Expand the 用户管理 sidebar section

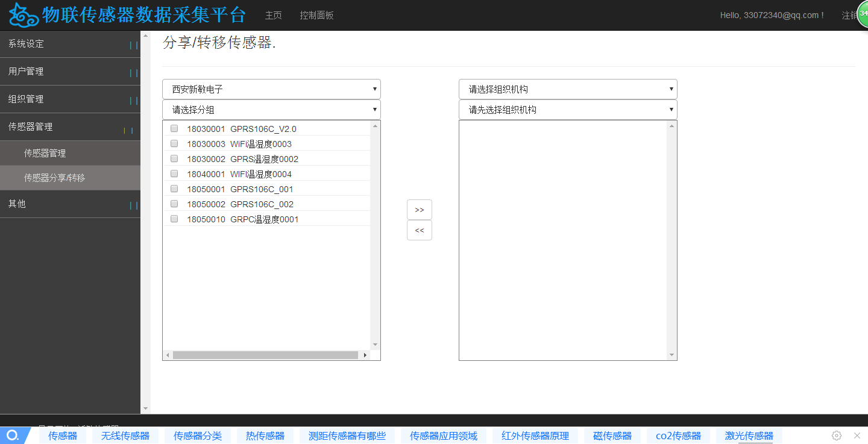[70, 72]
